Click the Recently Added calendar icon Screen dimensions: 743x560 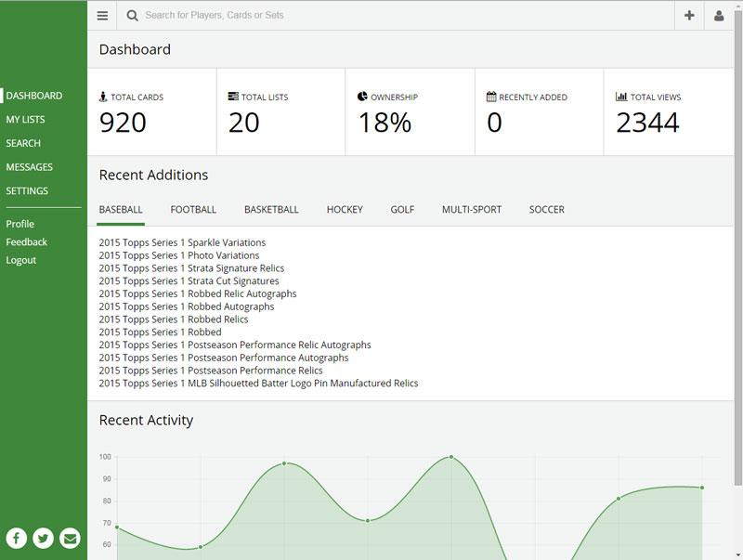[491, 97]
